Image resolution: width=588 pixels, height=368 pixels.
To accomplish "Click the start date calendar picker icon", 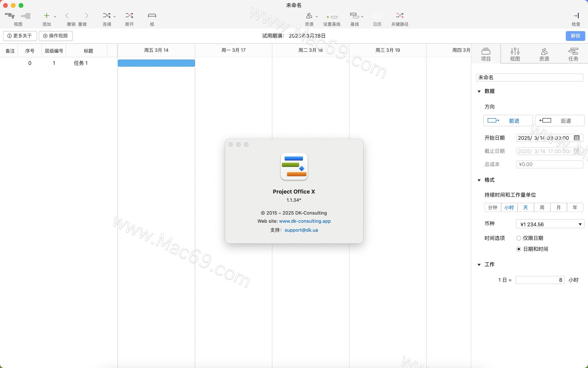I will (577, 138).
